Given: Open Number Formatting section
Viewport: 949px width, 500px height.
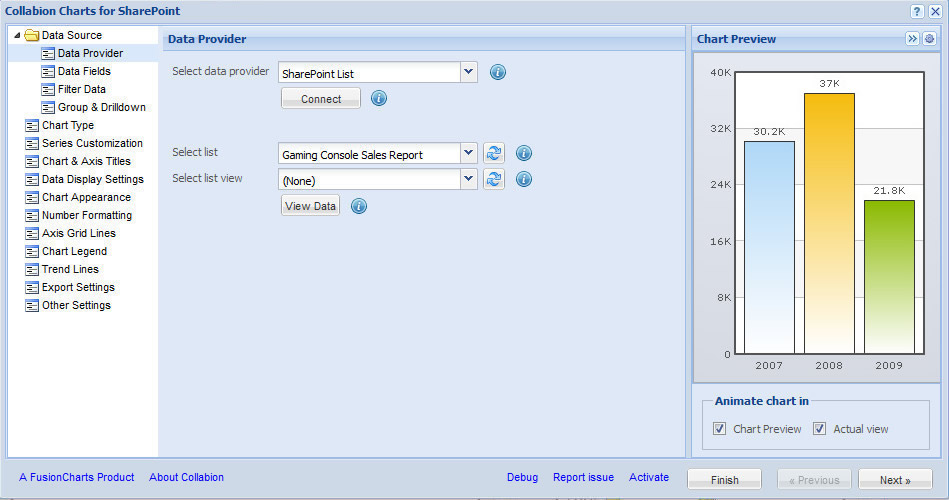Looking at the screenshot, I should click(x=87, y=215).
